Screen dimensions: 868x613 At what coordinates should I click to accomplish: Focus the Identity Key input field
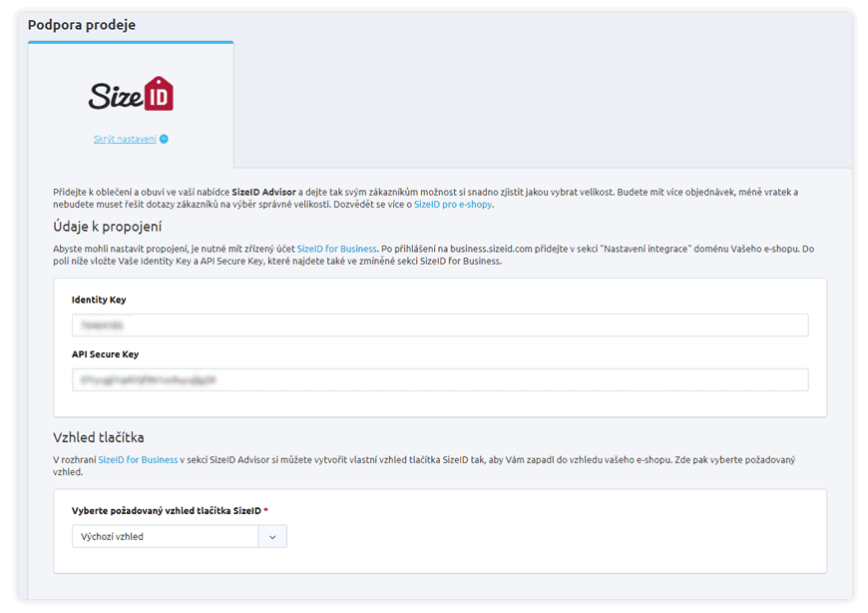click(x=439, y=325)
